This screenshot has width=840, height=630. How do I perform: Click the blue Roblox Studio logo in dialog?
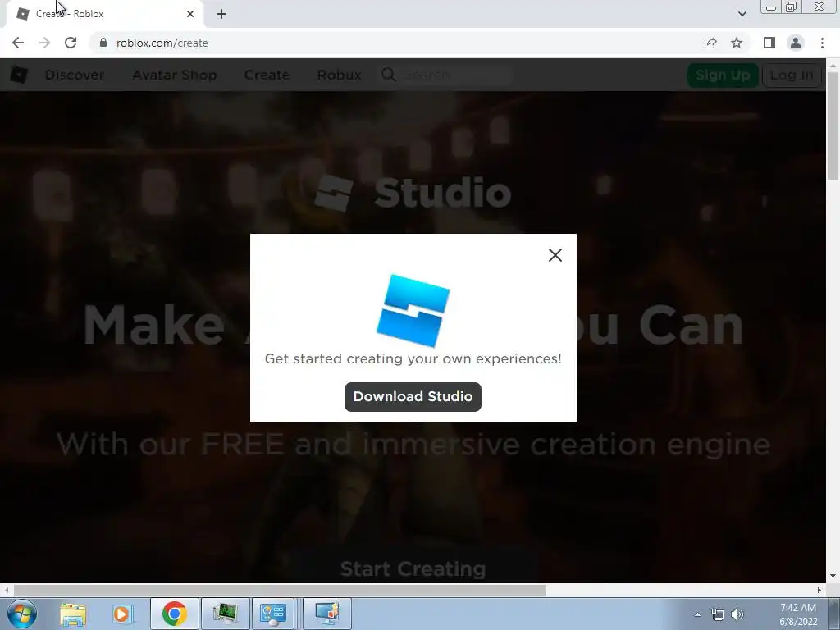[413, 311]
